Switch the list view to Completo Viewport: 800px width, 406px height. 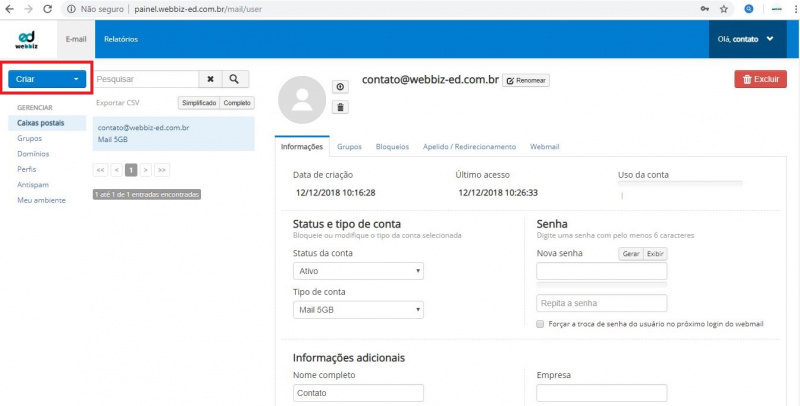pyautogui.click(x=237, y=103)
